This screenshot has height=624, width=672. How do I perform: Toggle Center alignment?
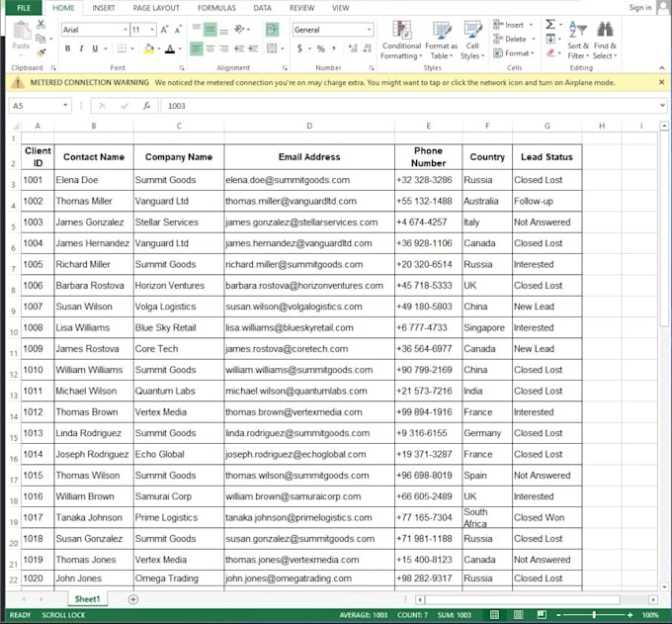(210, 48)
